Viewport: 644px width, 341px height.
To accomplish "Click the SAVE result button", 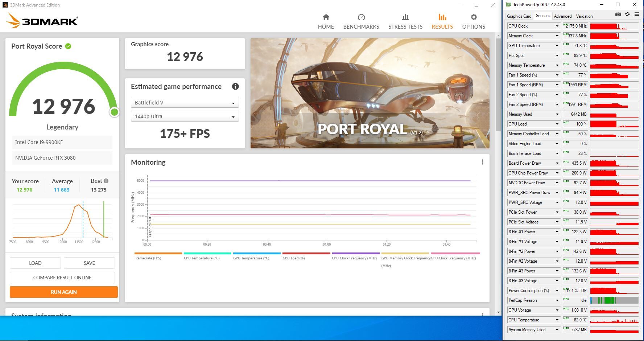I will 89,263.
